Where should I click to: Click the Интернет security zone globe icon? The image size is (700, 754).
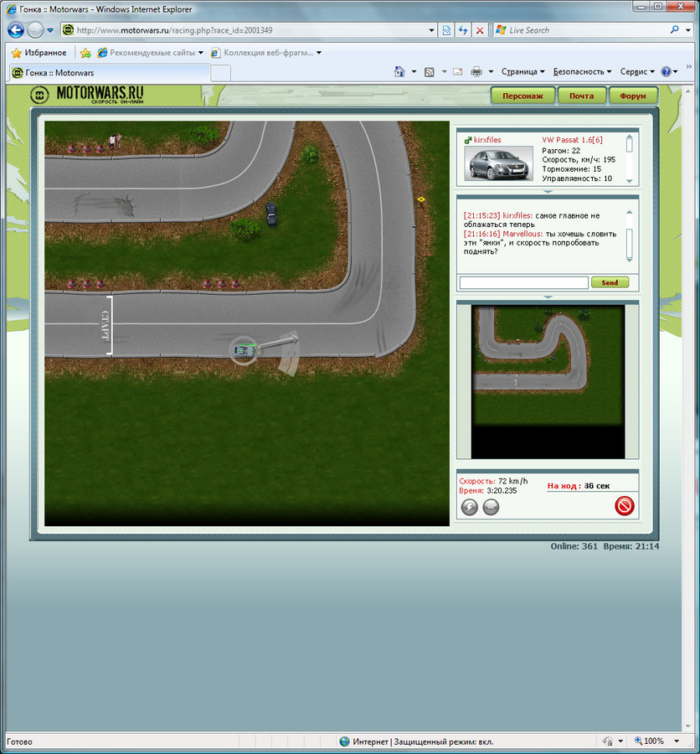tap(344, 741)
